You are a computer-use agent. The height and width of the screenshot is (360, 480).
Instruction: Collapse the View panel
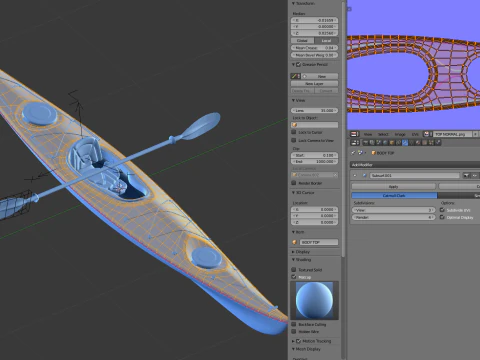tap(293, 100)
